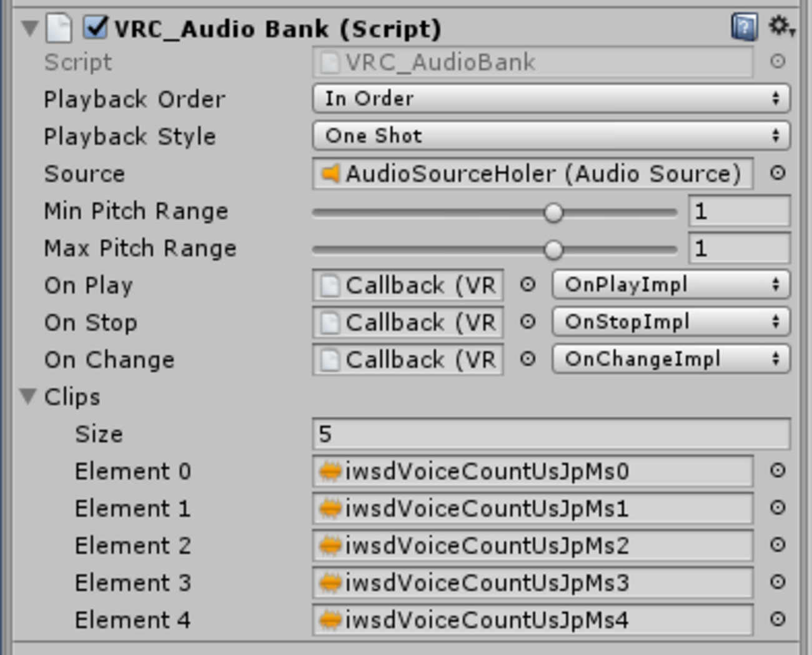The width and height of the screenshot is (812, 655).
Task: Disable the VRC_Audio Bank script checkbox
Action: tap(96, 28)
